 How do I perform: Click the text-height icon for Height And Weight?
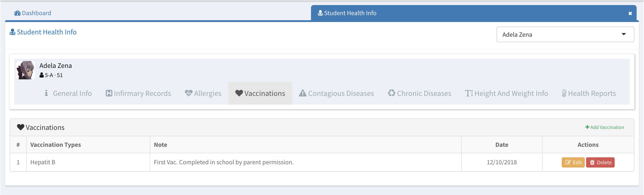[469, 93]
